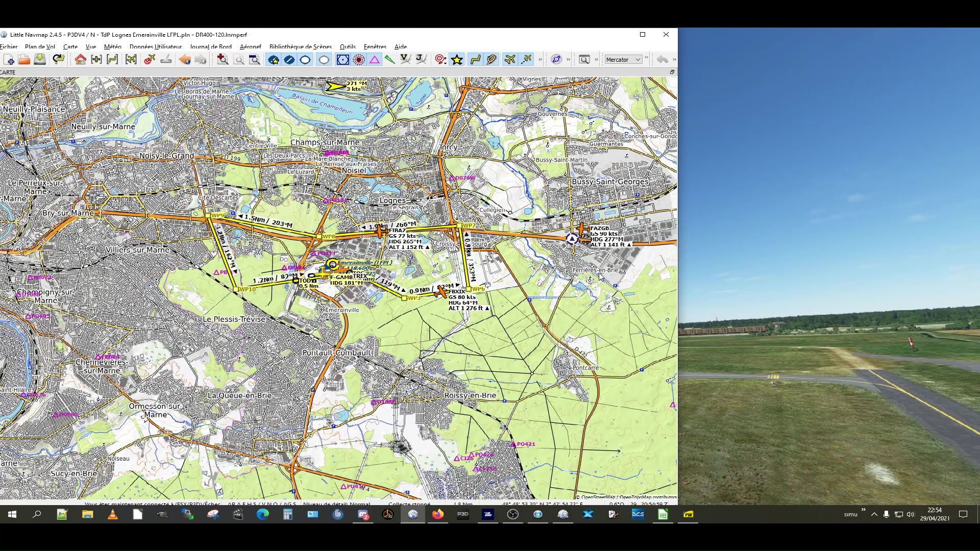Expand toolbar overflow chevron after aircraft icons
Screen dimensions: 980x551
(540, 60)
